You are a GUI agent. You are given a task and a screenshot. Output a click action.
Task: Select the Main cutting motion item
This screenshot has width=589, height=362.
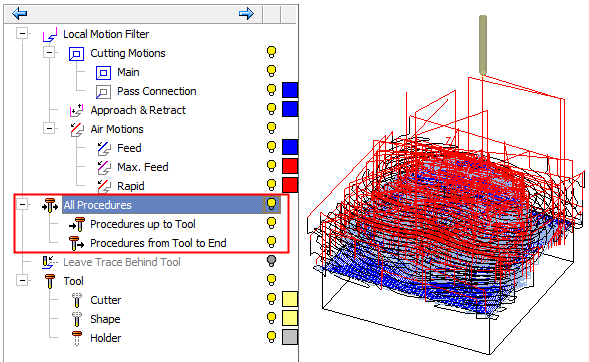click(x=128, y=72)
